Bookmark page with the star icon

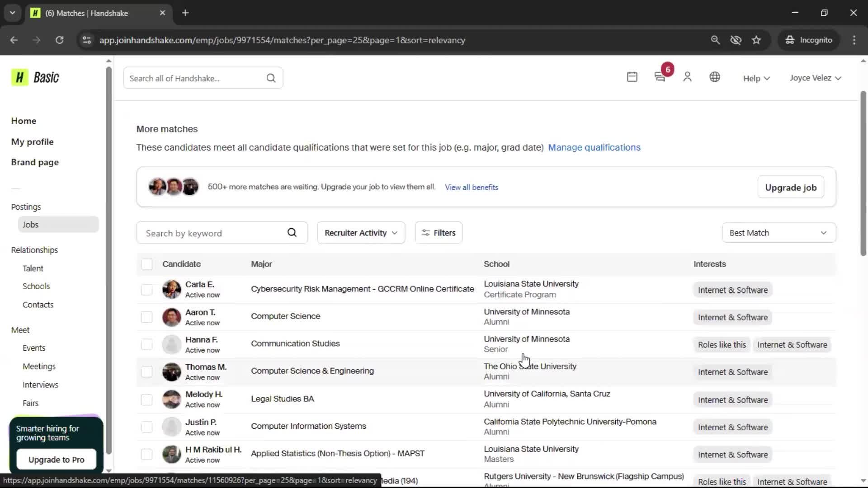[x=756, y=40]
